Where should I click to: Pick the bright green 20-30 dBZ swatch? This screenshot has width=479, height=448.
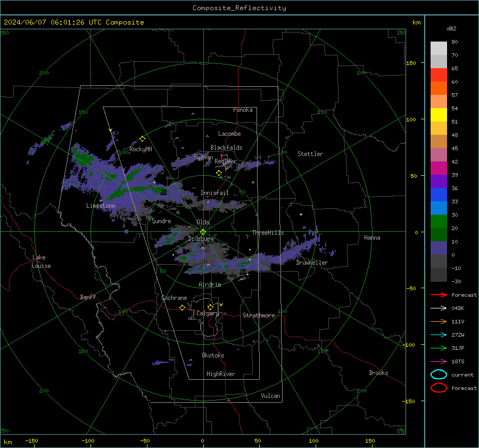(x=439, y=222)
